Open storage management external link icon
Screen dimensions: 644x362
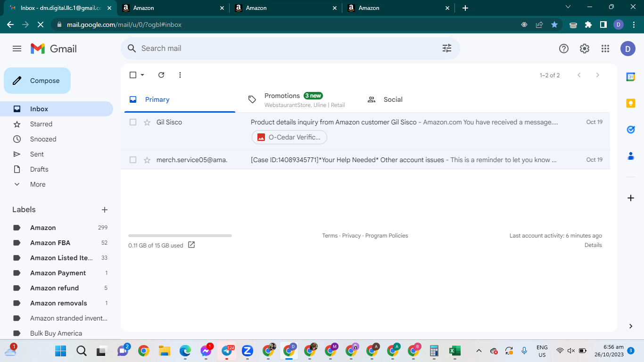[x=191, y=245]
